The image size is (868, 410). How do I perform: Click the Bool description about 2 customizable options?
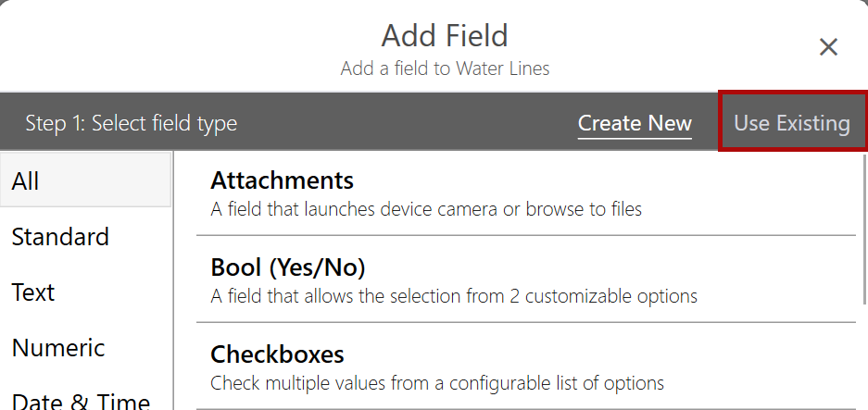tap(454, 297)
